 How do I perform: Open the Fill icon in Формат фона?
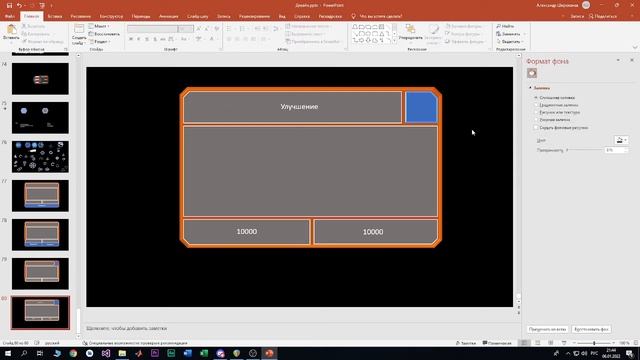pos(531,73)
